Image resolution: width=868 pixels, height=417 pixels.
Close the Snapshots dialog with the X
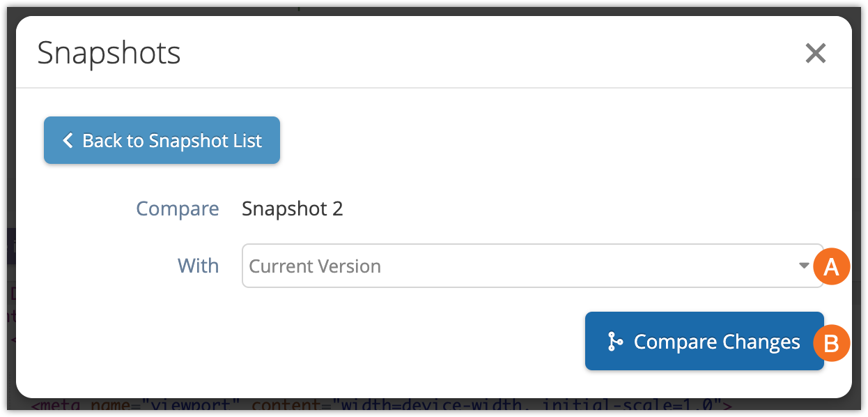click(x=815, y=53)
